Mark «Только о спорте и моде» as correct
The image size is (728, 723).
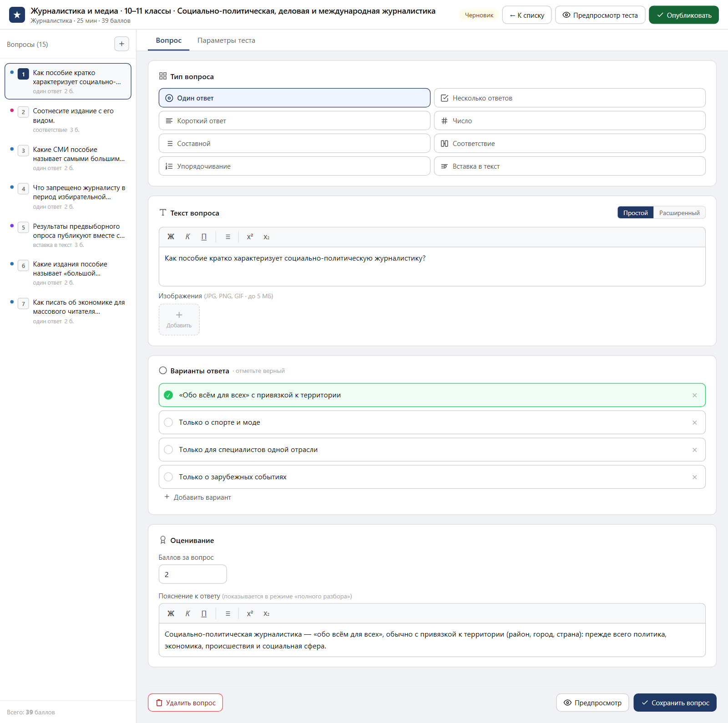point(168,422)
